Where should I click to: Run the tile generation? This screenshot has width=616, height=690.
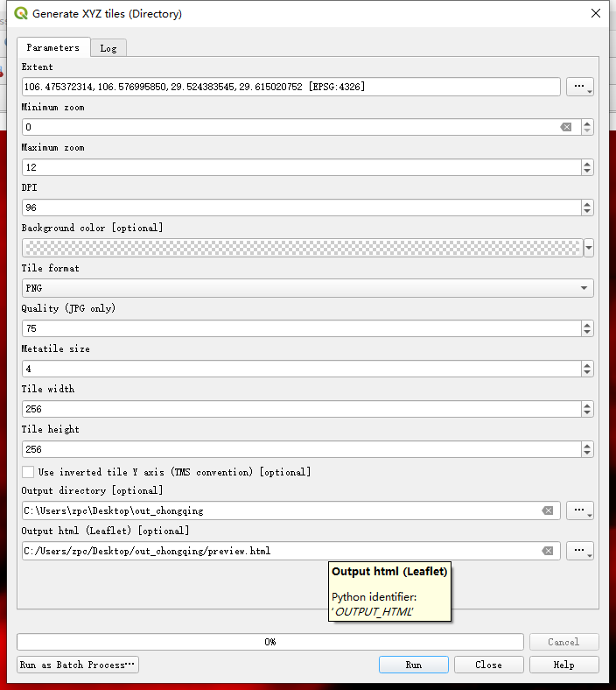[x=414, y=665]
